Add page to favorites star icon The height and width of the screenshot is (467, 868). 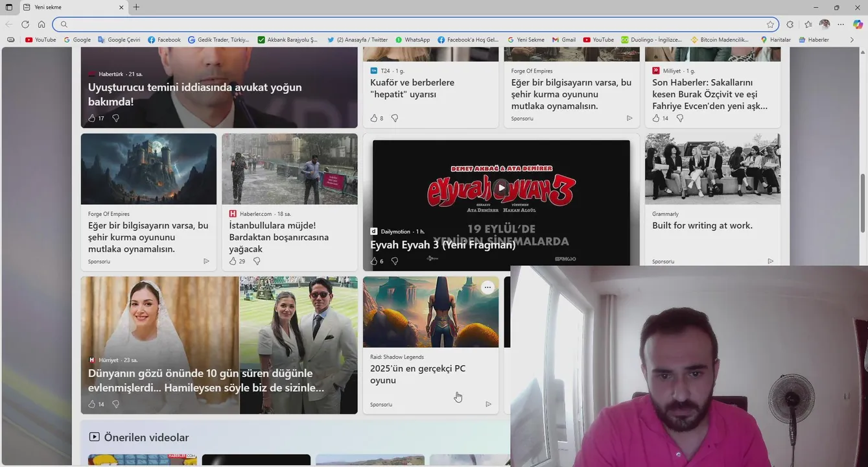click(770, 24)
